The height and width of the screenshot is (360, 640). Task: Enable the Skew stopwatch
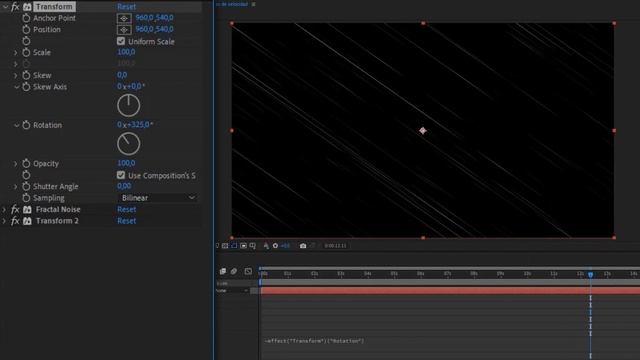pos(26,75)
